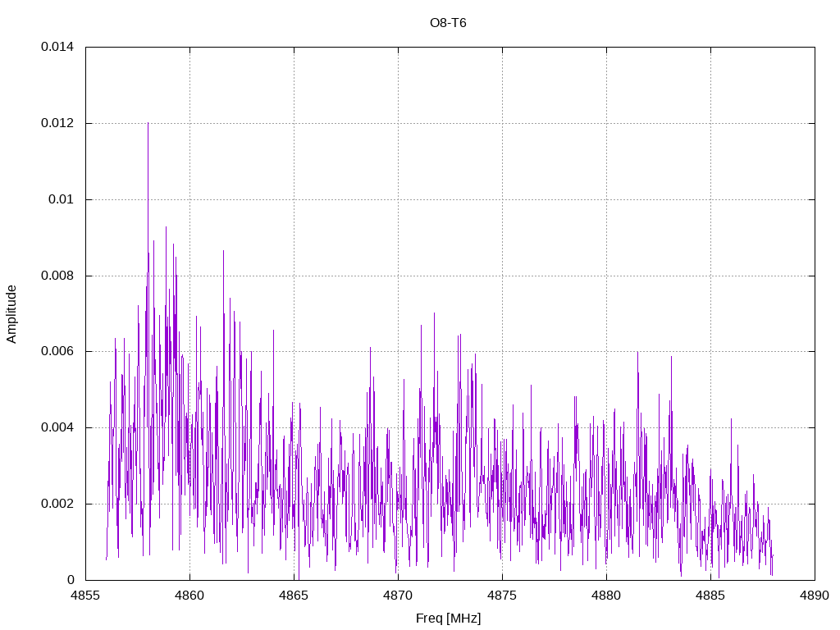Click x-axis tick label 4870
The image size is (840, 630).
coord(398,596)
